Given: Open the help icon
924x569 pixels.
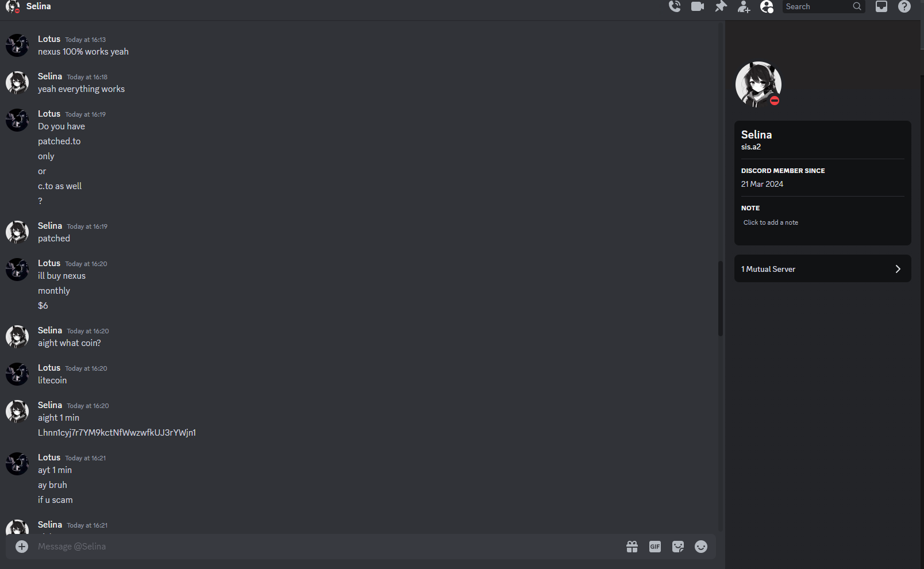Looking at the screenshot, I should coord(904,6).
